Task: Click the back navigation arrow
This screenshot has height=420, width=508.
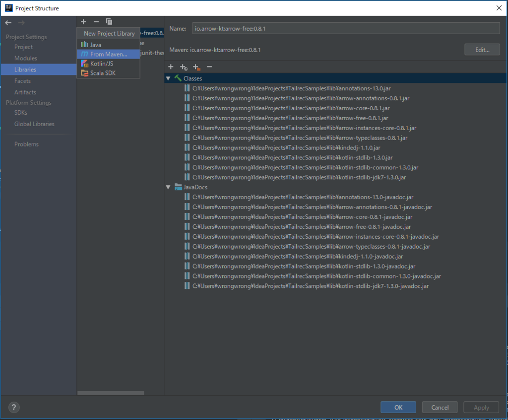Action: [x=8, y=23]
